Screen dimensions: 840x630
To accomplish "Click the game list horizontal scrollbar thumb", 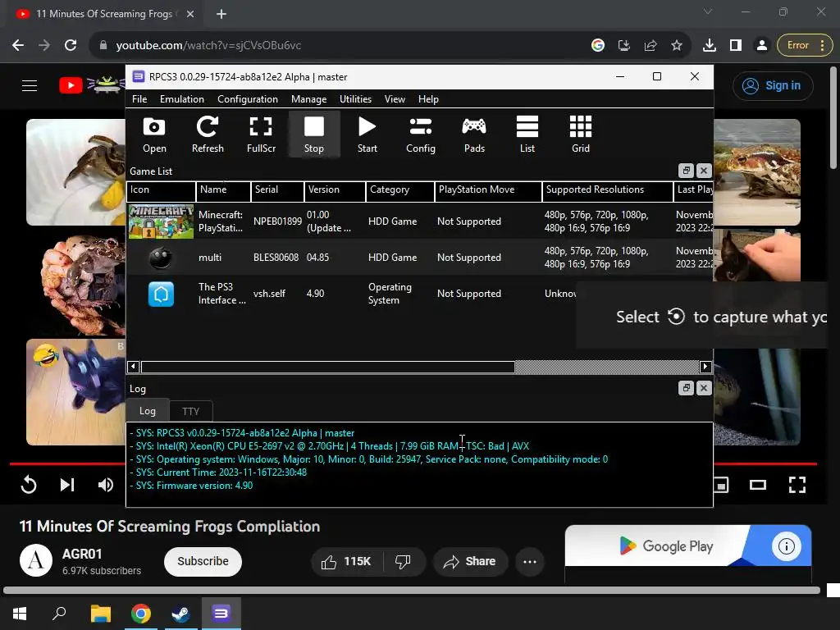I will click(x=328, y=367).
